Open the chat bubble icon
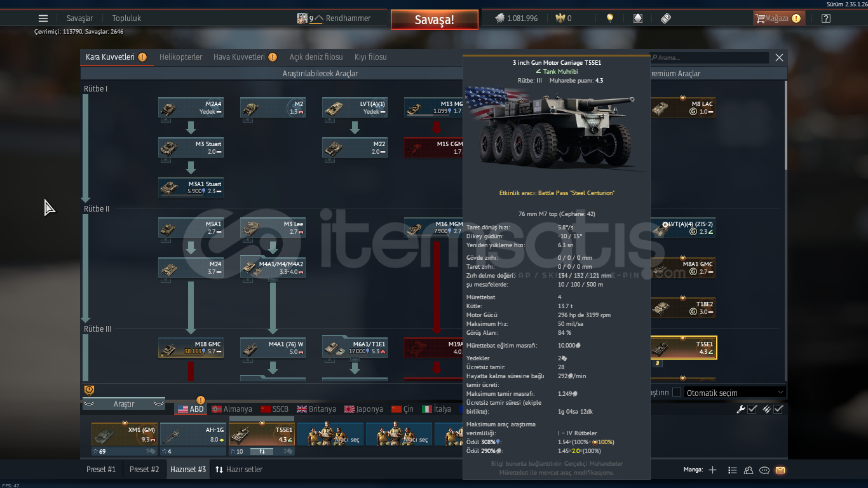The width and height of the screenshot is (868, 488). coord(764,470)
